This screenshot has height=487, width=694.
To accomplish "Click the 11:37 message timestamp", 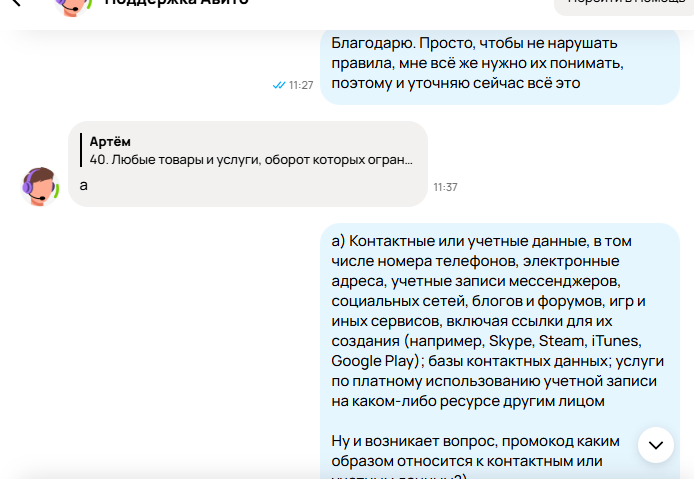I will 446,187.
